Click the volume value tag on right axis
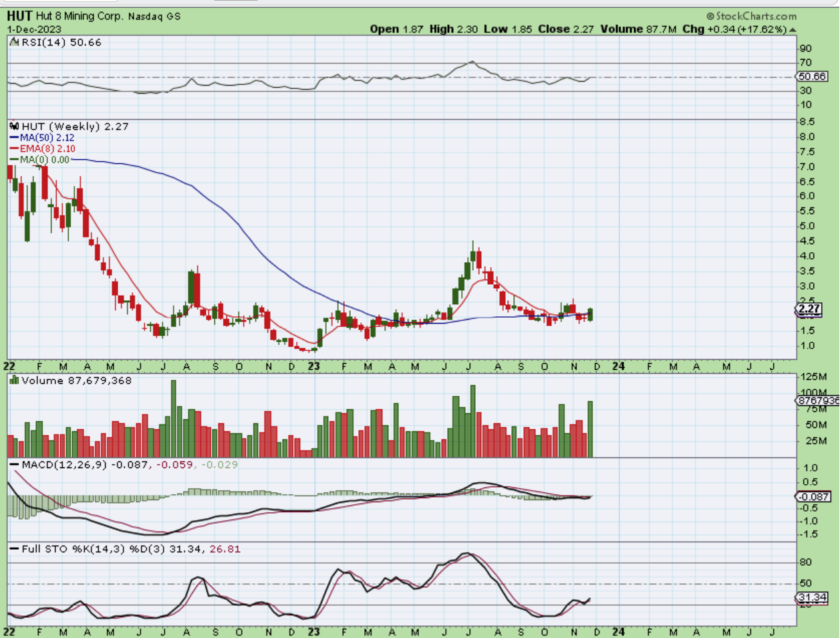The width and height of the screenshot is (840, 638). click(x=817, y=401)
